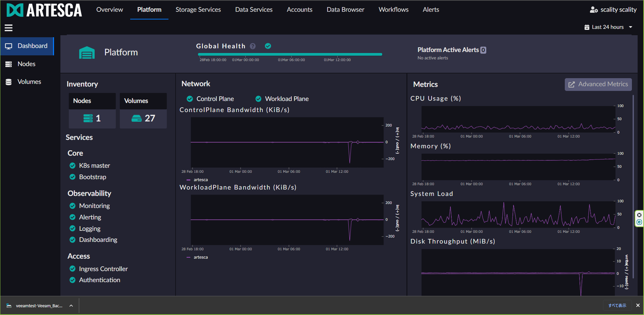Click the Alerting status icon
Screen dimensions: 644x315
click(x=72, y=217)
